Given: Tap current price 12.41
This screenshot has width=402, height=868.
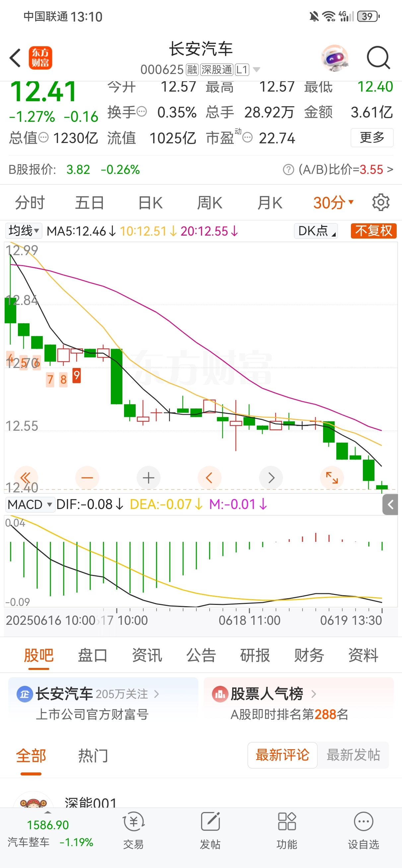Looking at the screenshot, I should (43, 92).
